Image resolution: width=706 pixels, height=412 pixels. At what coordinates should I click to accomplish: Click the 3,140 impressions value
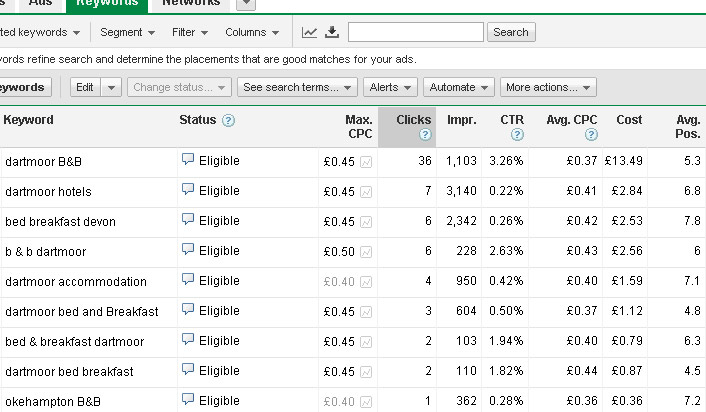pos(461,191)
